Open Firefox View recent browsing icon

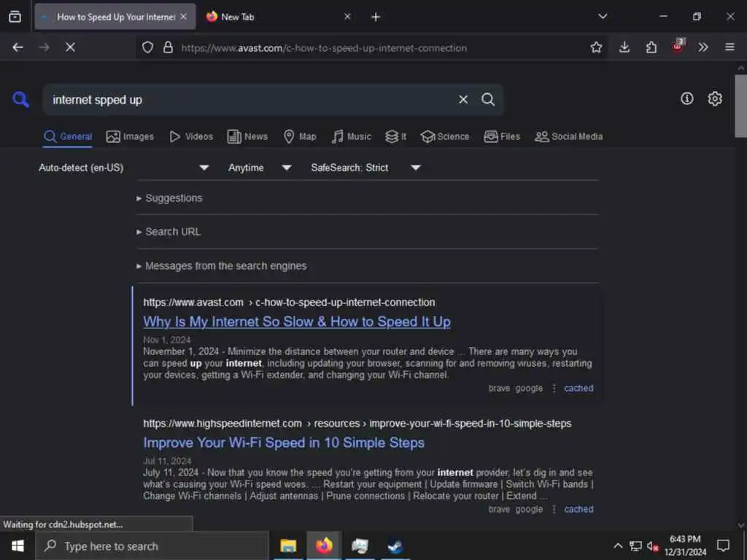(x=15, y=17)
